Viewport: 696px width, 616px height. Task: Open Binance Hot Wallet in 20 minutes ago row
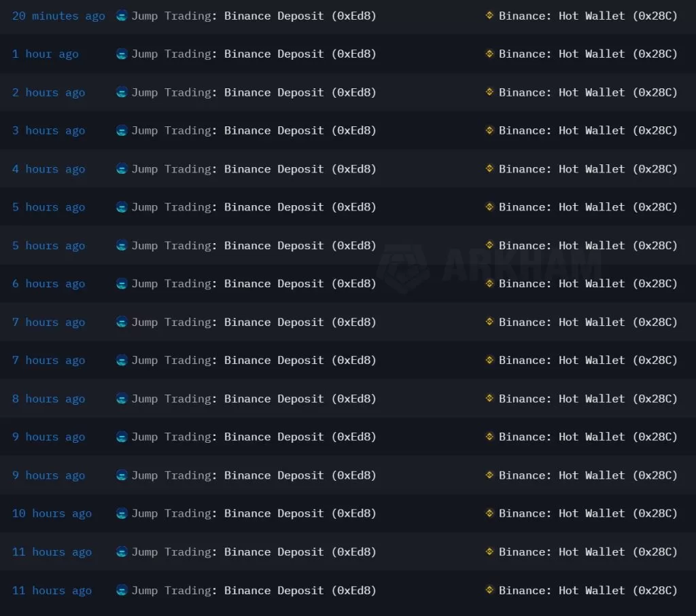tap(588, 16)
